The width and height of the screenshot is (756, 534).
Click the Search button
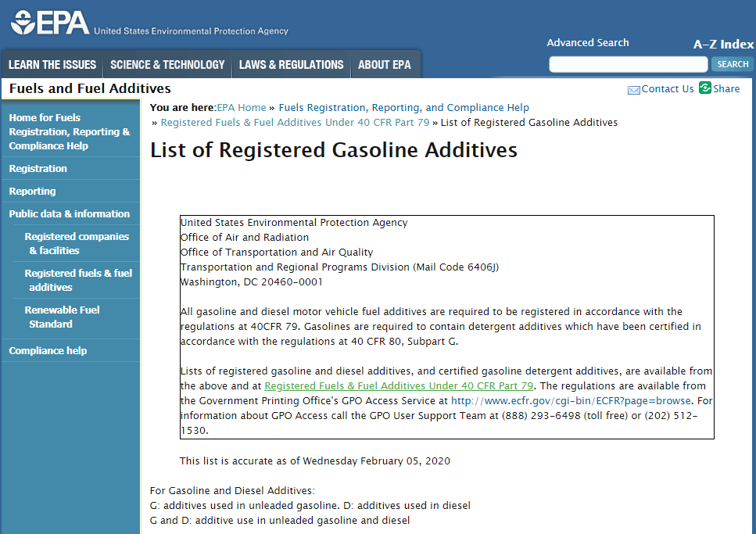(x=733, y=64)
